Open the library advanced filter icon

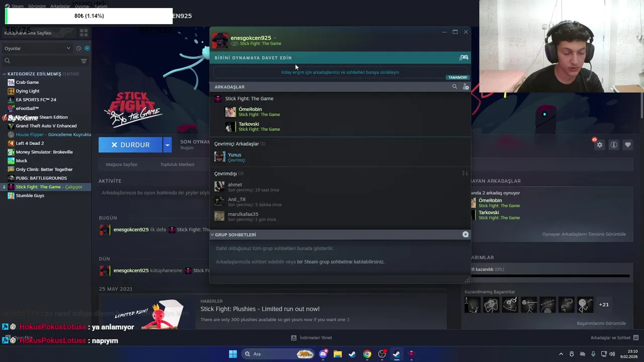coord(84,61)
